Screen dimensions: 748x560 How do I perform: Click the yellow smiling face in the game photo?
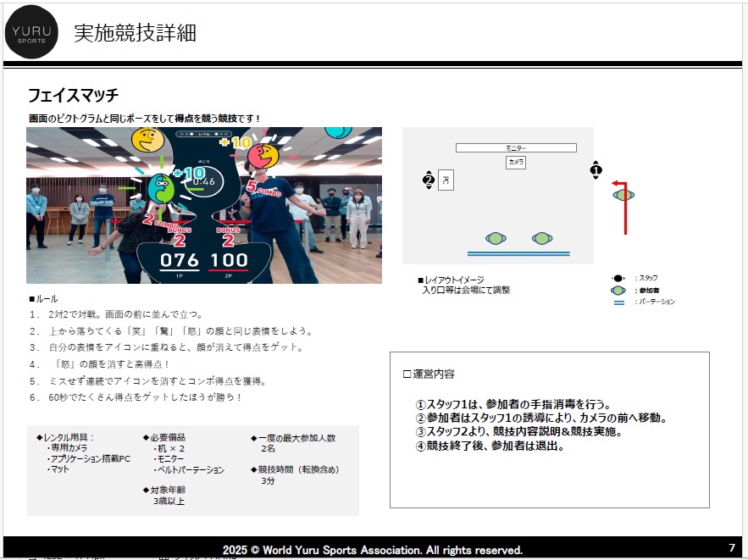(147, 140)
